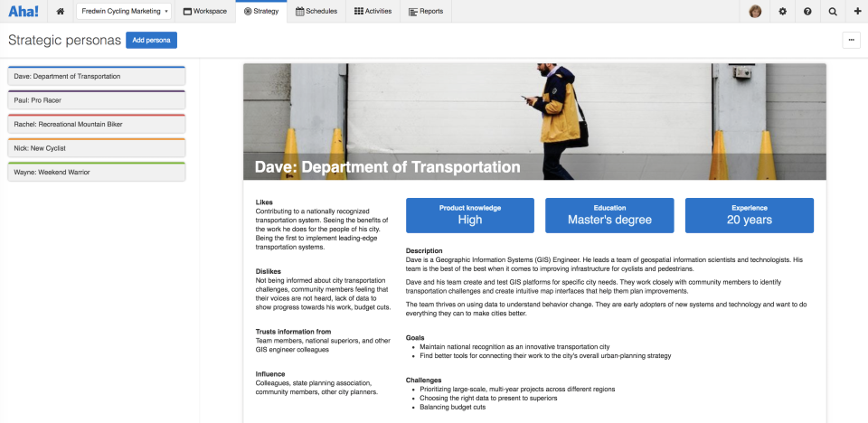Open the Reports tab

(x=426, y=11)
